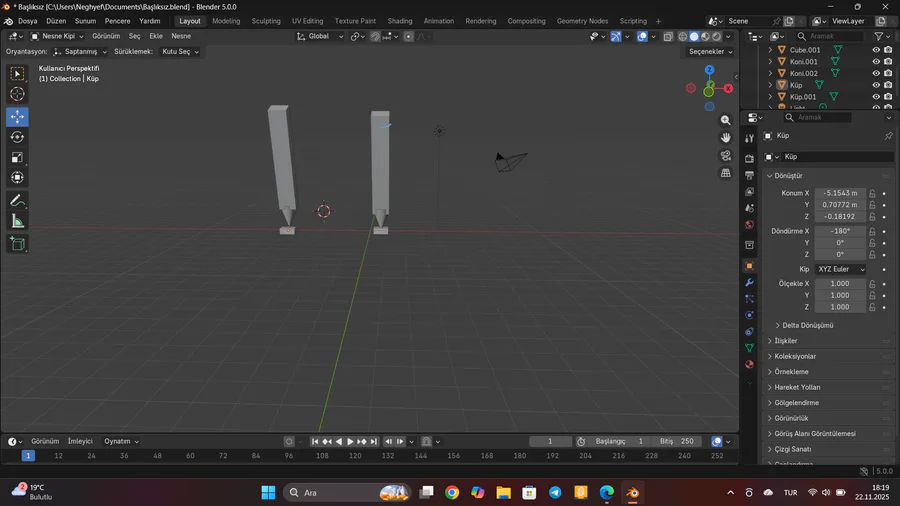Open the Modifiers wrench tab
This screenshot has height=506, width=900.
(x=749, y=282)
